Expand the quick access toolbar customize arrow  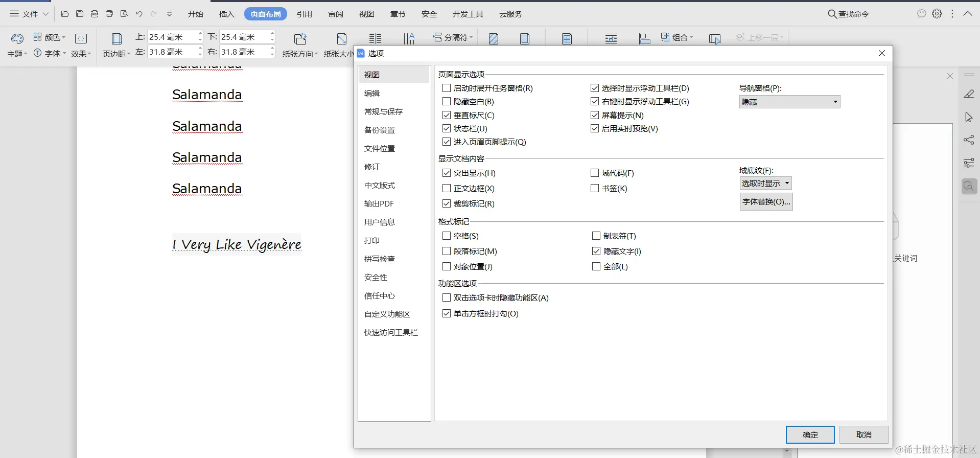pos(169,14)
